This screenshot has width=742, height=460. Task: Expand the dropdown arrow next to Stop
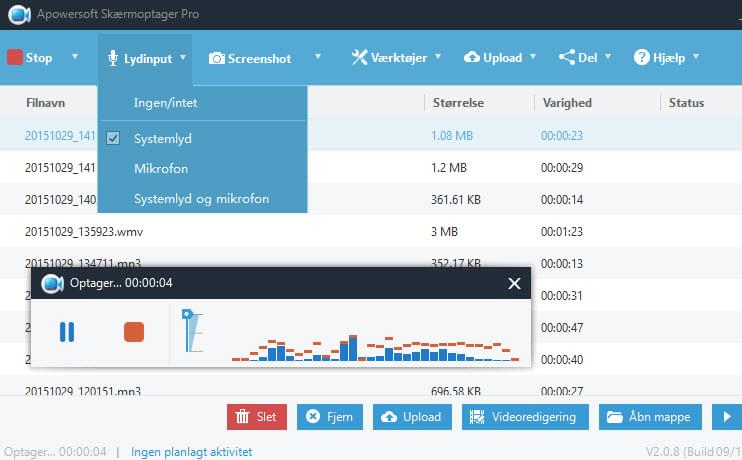(74, 57)
